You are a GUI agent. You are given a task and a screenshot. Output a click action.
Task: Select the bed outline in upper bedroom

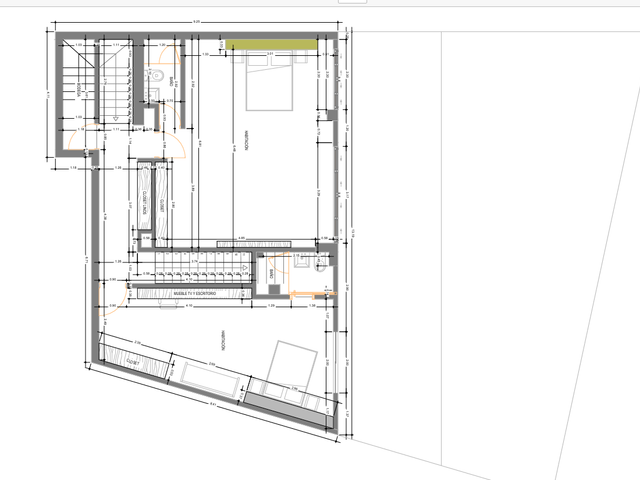[x=269, y=82]
